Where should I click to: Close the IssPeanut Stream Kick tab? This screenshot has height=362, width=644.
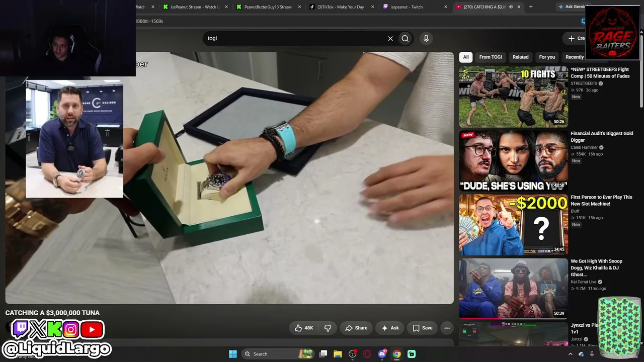pyautogui.click(x=226, y=7)
